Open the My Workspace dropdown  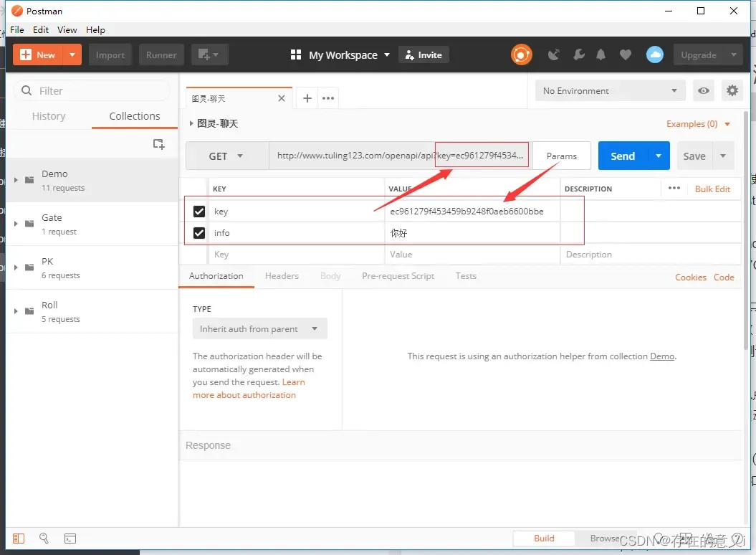[350, 55]
